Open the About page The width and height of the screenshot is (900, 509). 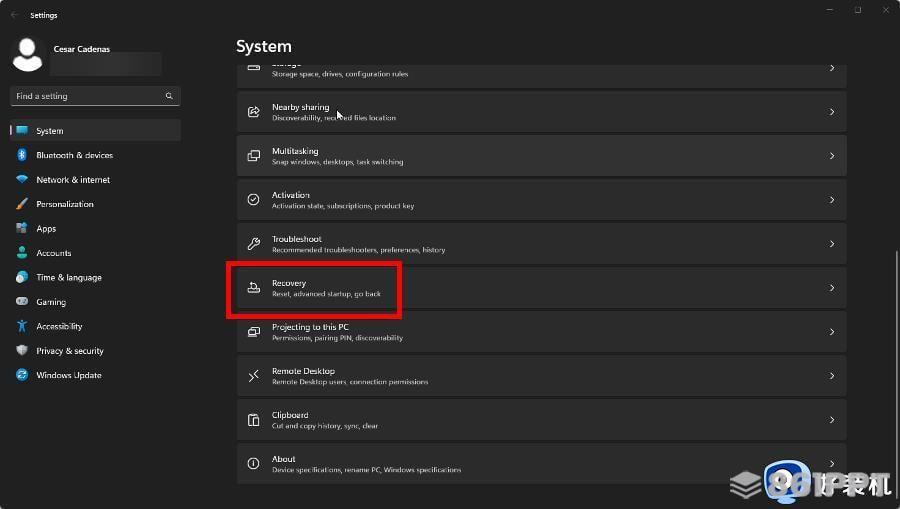[x=541, y=464]
